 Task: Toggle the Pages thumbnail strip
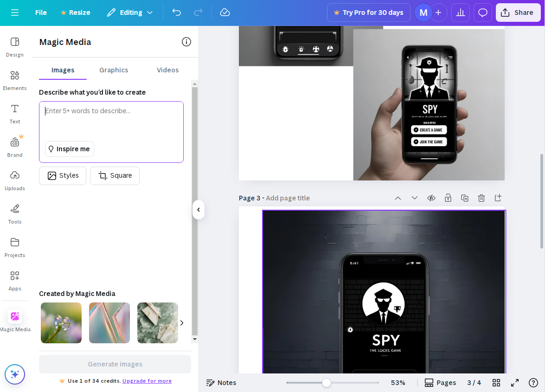coord(440,383)
